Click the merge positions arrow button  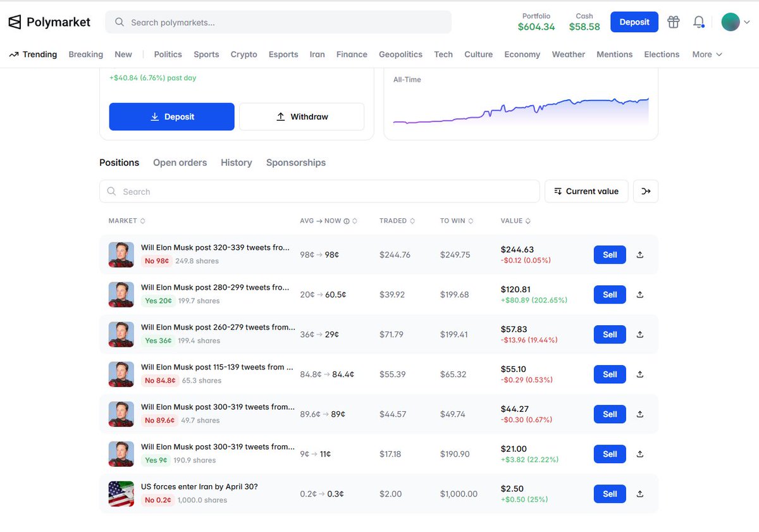(x=646, y=191)
